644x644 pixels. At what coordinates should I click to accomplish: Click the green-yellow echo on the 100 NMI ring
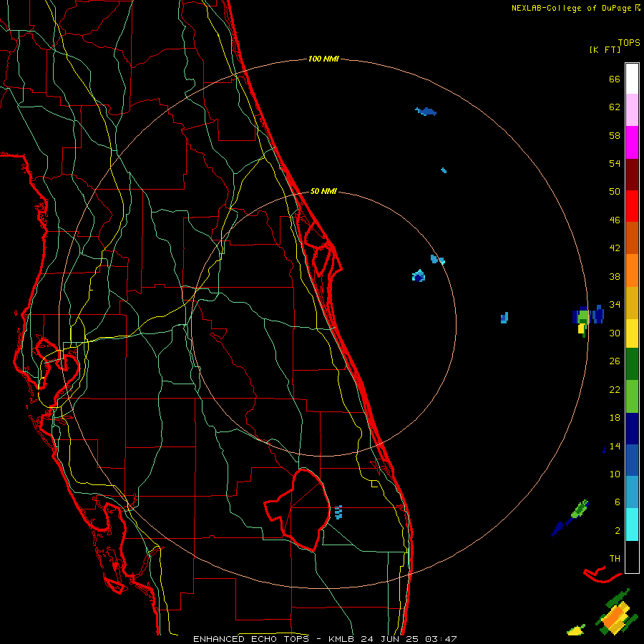583,321
